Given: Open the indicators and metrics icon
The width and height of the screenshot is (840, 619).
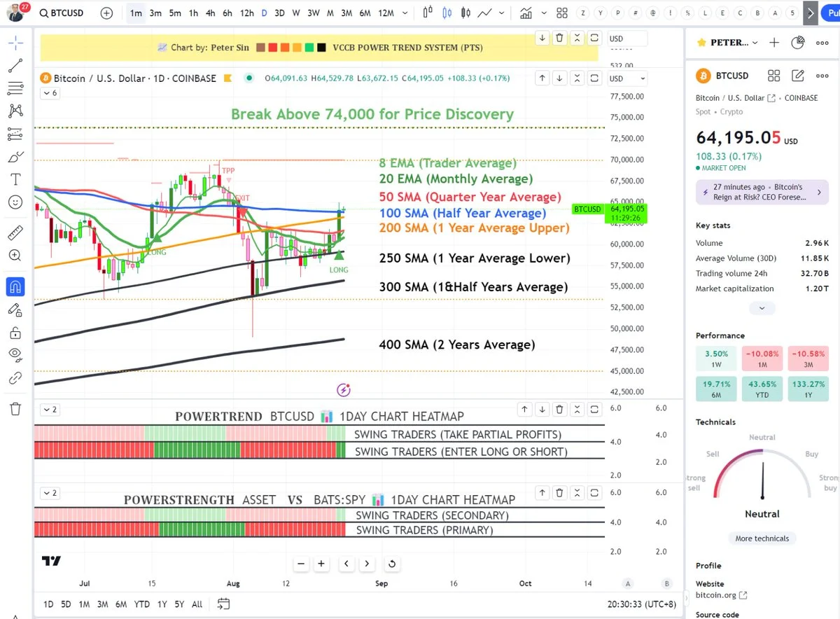Looking at the screenshot, I should pyautogui.click(x=526, y=13).
